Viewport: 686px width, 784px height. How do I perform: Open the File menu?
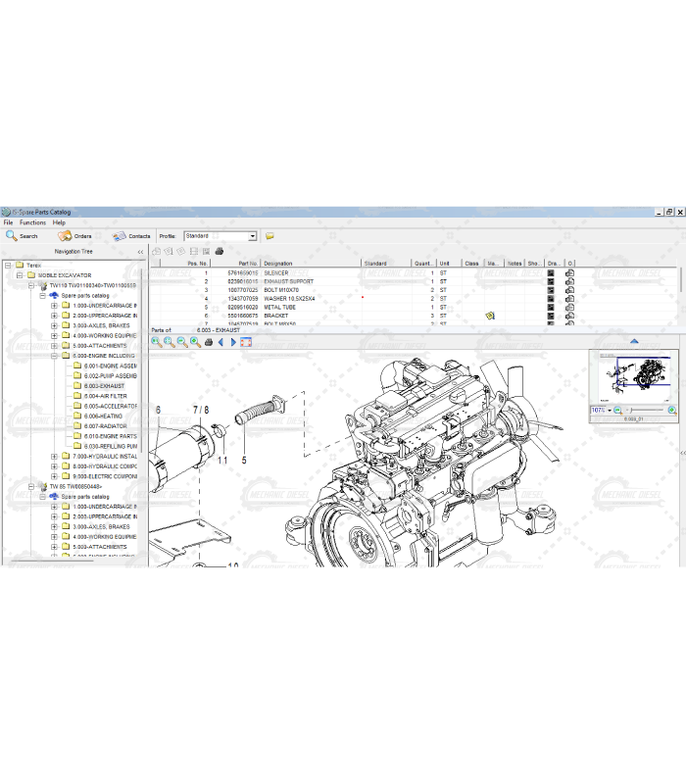click(x=8, y=222)
